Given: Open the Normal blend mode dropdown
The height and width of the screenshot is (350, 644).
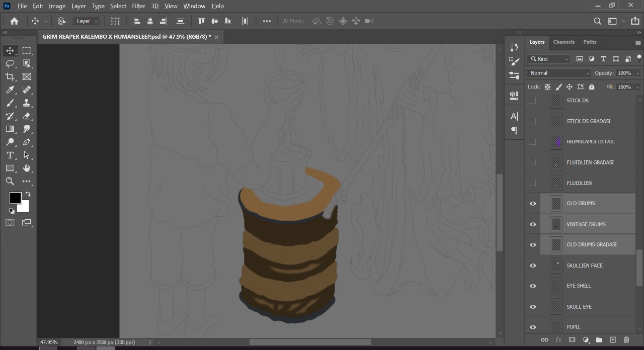Looking at the screenshot, I should (559, 73).
